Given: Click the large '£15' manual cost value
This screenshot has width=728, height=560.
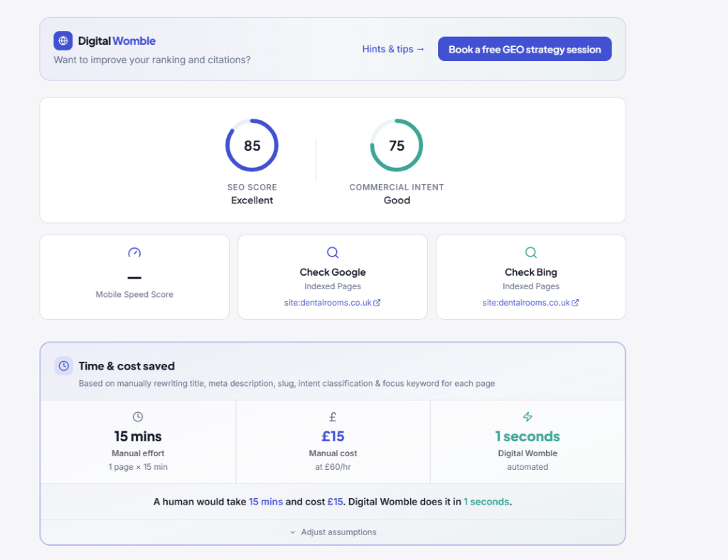Looking at the screenshot, I should (333, 436).
